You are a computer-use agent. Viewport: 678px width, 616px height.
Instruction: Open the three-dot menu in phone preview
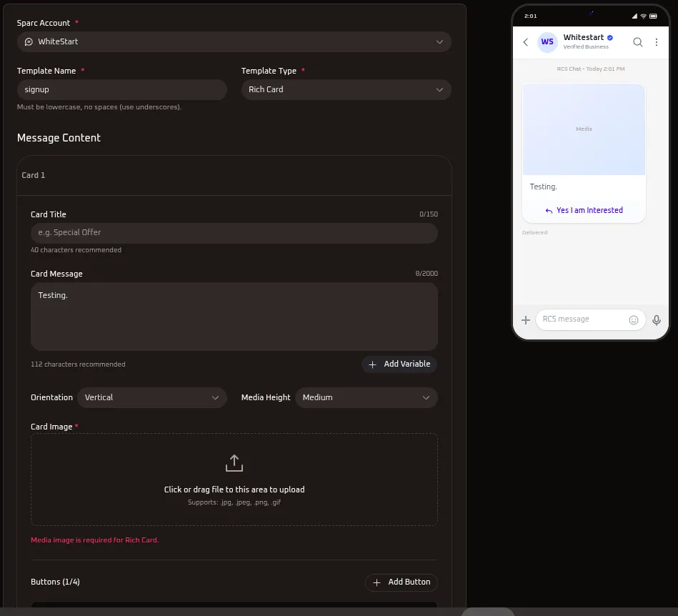coord(657,42)
